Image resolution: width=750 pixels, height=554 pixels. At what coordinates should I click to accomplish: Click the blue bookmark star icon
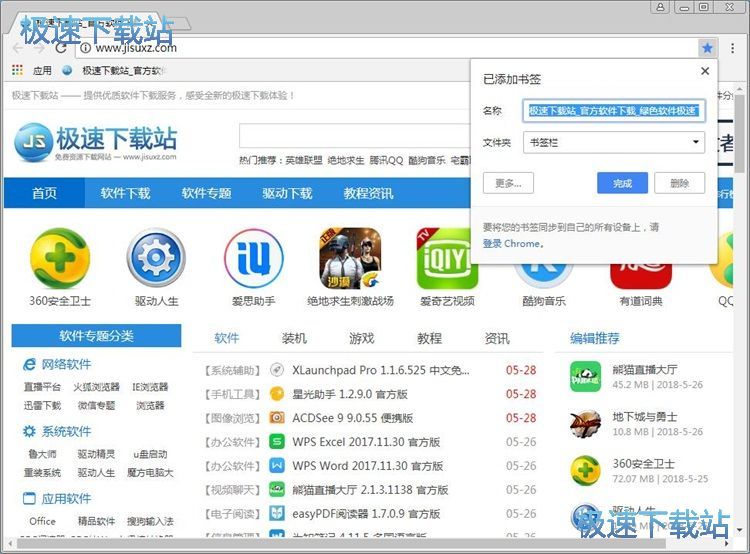point(707,48)
